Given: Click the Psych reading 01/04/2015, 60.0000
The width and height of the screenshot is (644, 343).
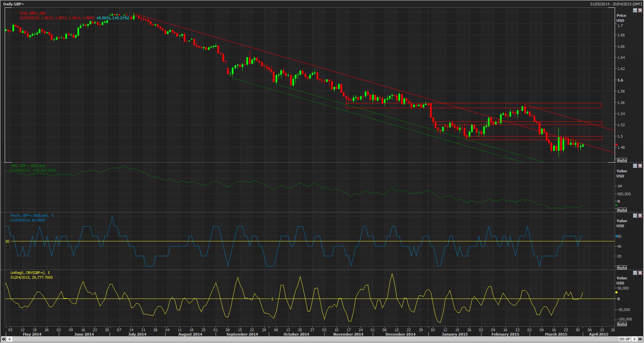Looking at the screenshot, I should [28, 220].
